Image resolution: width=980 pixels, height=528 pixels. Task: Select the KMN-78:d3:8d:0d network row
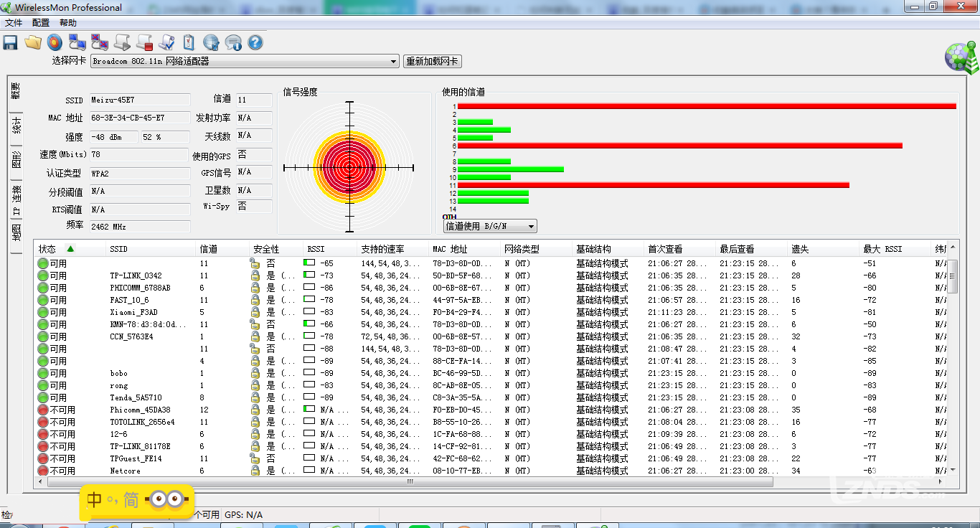[491, 324]
